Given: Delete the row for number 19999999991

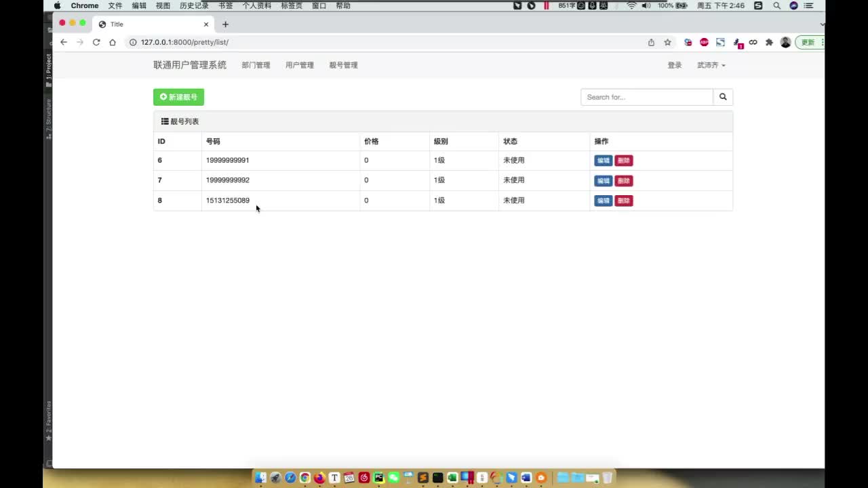Looking at the screenshot, I should click(624, 161).
